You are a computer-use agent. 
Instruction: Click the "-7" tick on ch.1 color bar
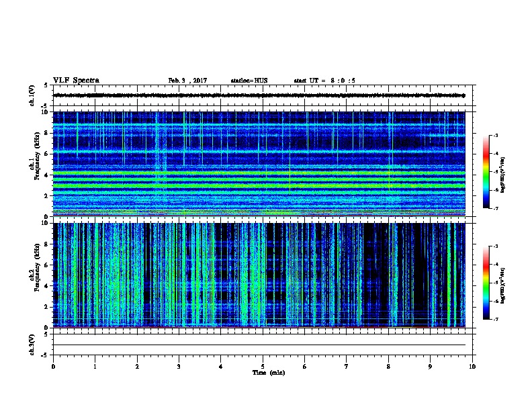coord(495,208)
